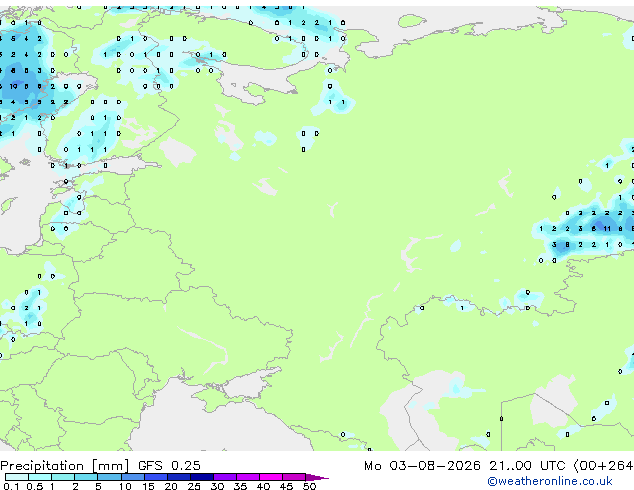This screenshot has width=634, height=490.
Task: Select the 0.1–0.5 mm lightest legend swatch
Action: click(x=17, y=477)
